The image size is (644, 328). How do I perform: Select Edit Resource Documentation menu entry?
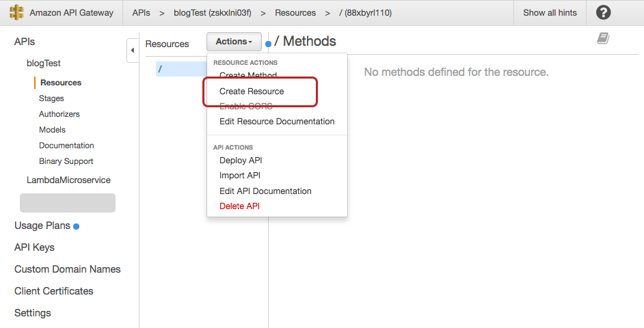277,122
